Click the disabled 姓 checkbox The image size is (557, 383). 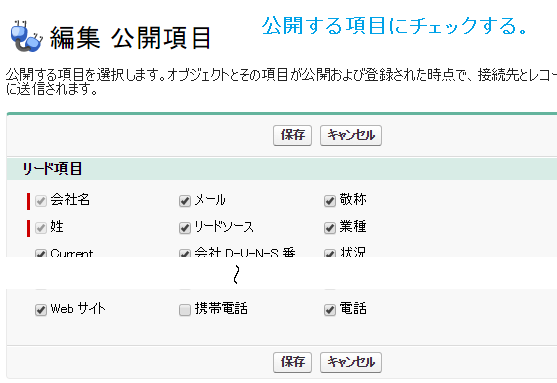pos(41,228)
